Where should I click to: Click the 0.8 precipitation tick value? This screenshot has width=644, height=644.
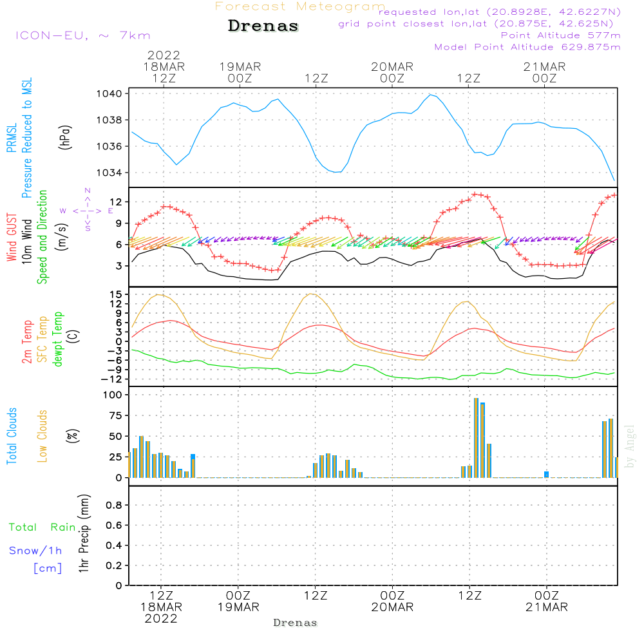point(115,505)
